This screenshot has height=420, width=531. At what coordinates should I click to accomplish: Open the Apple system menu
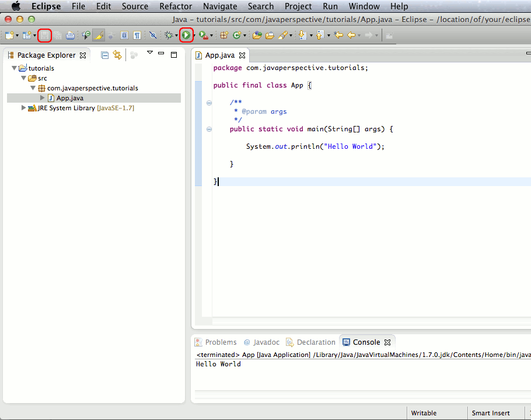click(16, 6)
